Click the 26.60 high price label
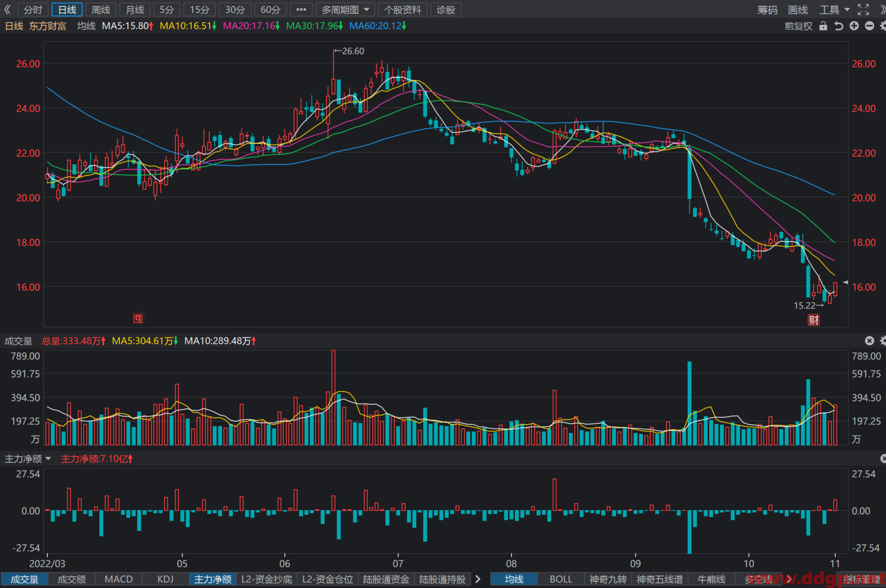886x588 pixels. point(349,51)
